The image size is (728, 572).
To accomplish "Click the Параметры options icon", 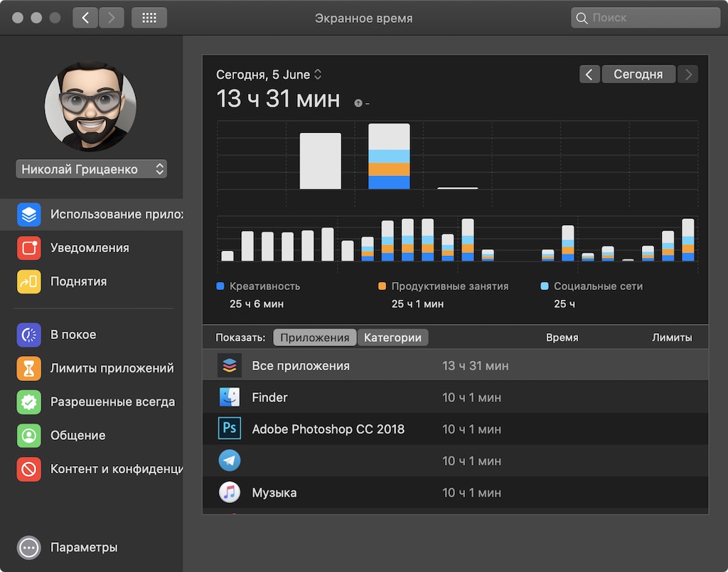I will 28,547.
